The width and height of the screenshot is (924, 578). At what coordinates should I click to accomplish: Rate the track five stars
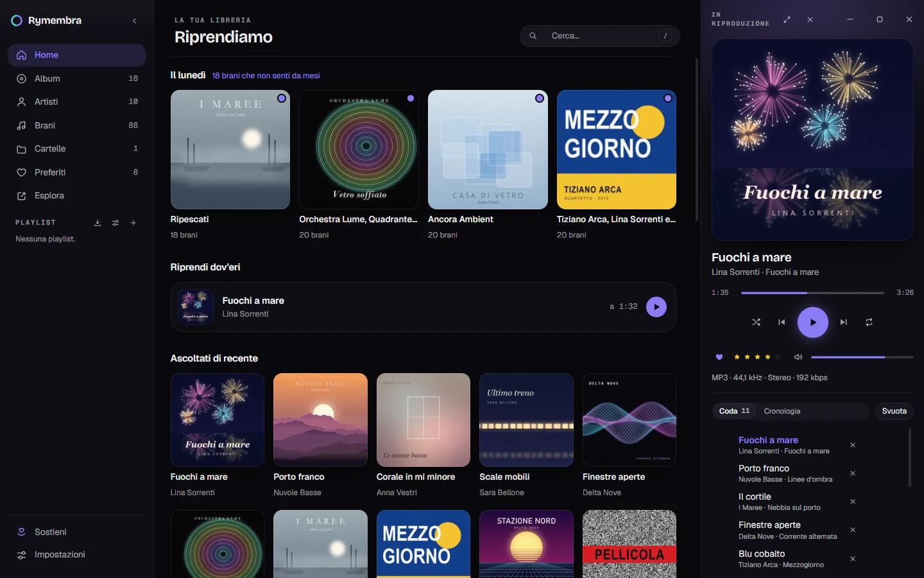click(x=778, y=357)
